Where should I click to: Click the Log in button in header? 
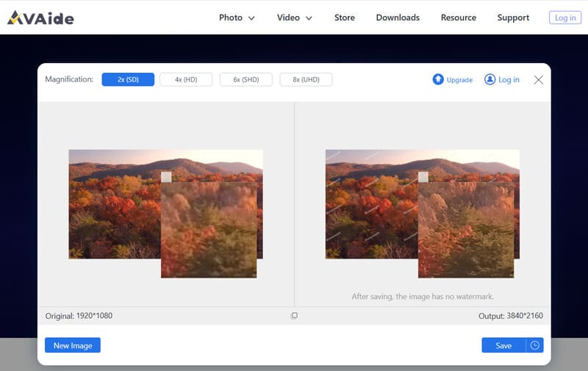[x=565, y=18]
